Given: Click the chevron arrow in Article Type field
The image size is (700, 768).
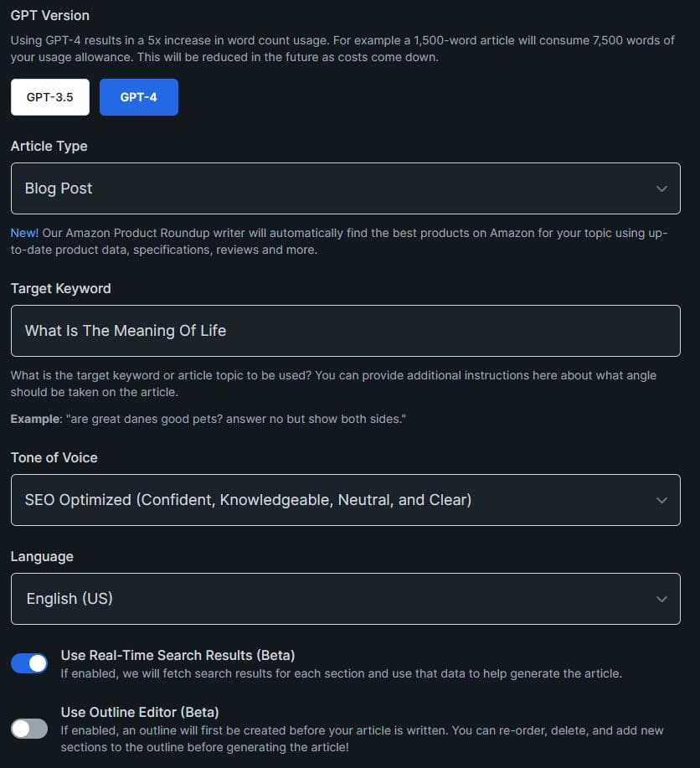Looking at the screenshot, I should pyautogui.click(x=661, y=189).
